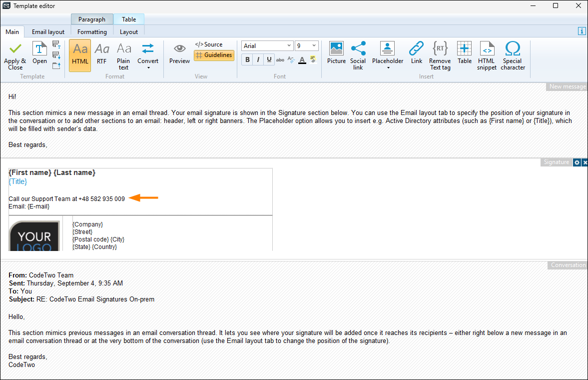This screenshot has width=588, height=380.
Task: Click the {Title} placeholder in signature
Action: [18, 181]
